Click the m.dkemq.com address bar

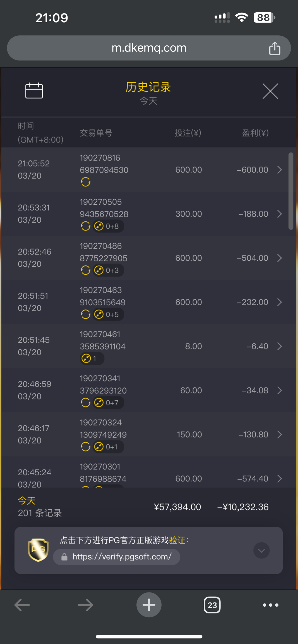pyautogui.click(x=149, y=48)
